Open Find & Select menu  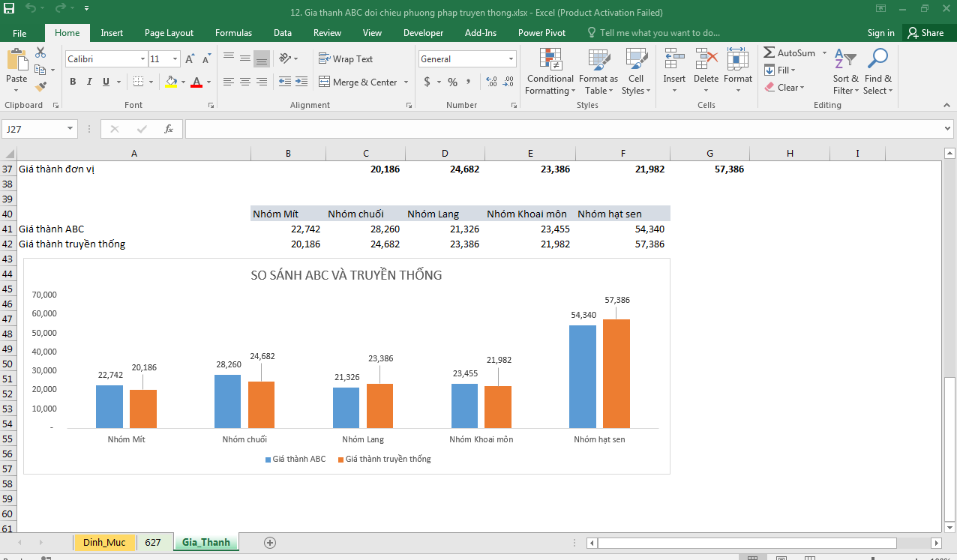877,72
